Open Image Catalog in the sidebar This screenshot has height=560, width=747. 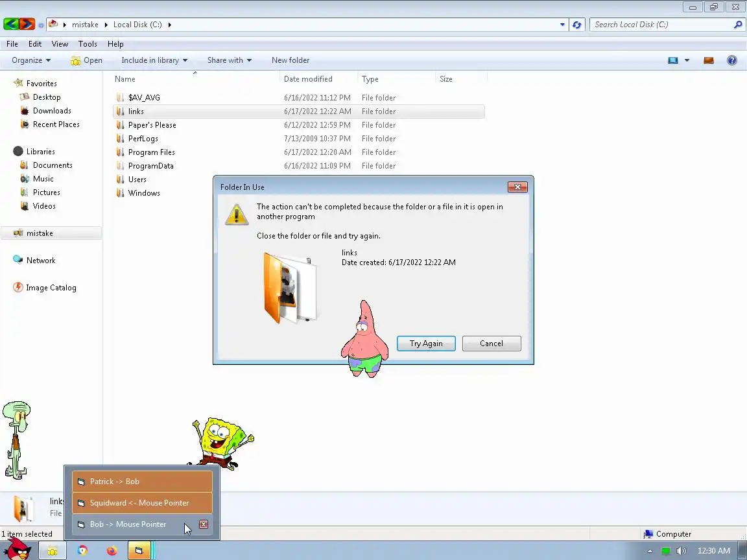pos(51,288)
